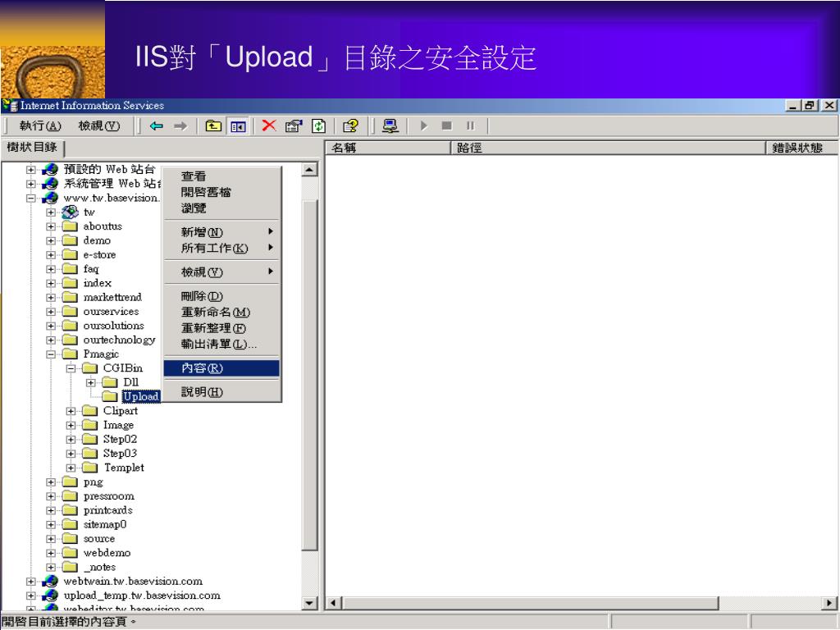Expand the Step02 folder node

(71, 440)
